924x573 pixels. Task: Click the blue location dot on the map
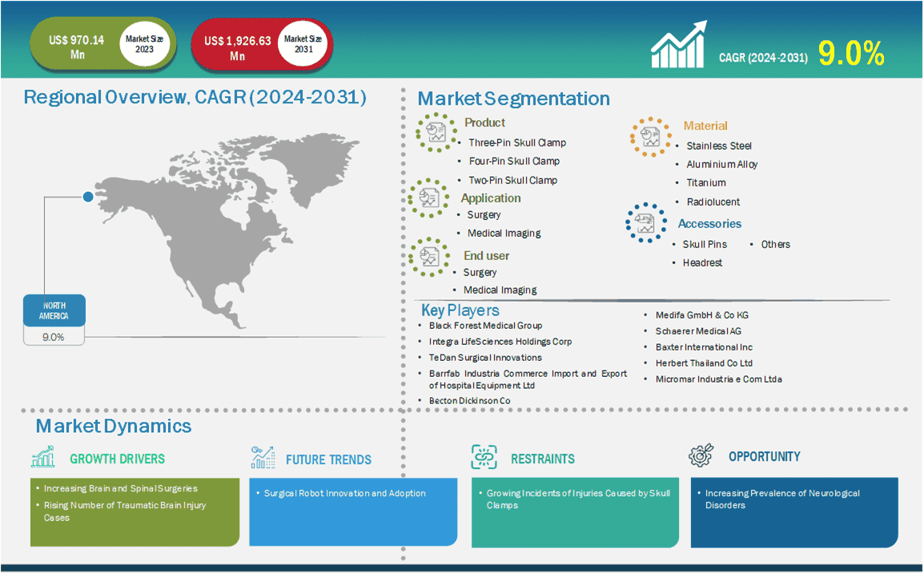coord(88,197)
